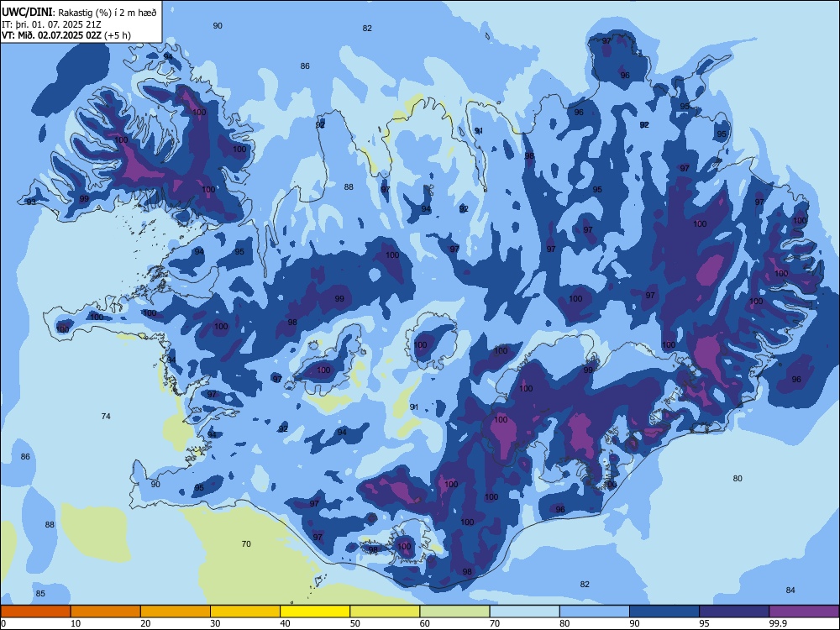Viewport: 840px width, 630px height.
Task: Click the orange 10–20 legend swatch
Action: click(x=106, y=612)
